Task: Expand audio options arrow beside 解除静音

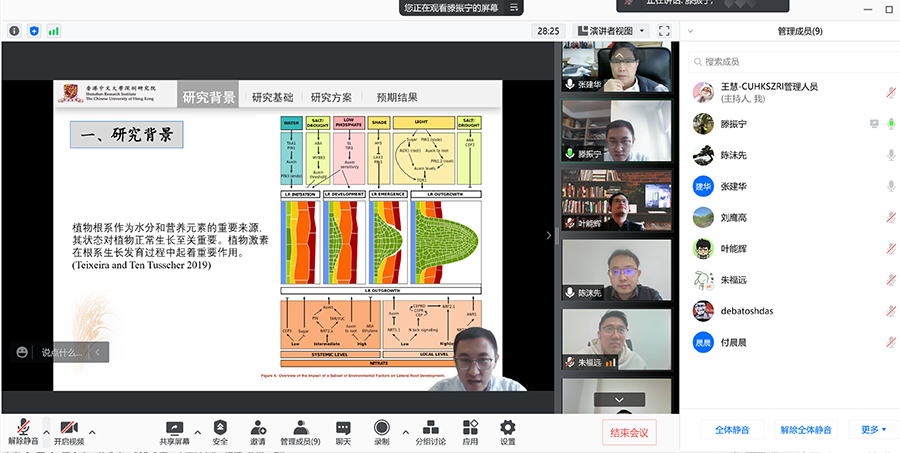Action: pyautogui.click(x=46, y=432)
